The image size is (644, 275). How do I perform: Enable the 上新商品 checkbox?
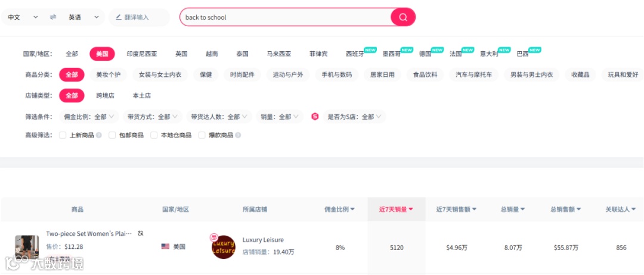[63, 135]
